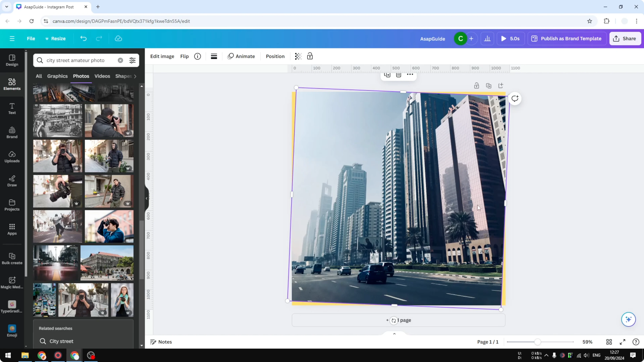
Task: Open the Magic Media app
Action: 12,283
